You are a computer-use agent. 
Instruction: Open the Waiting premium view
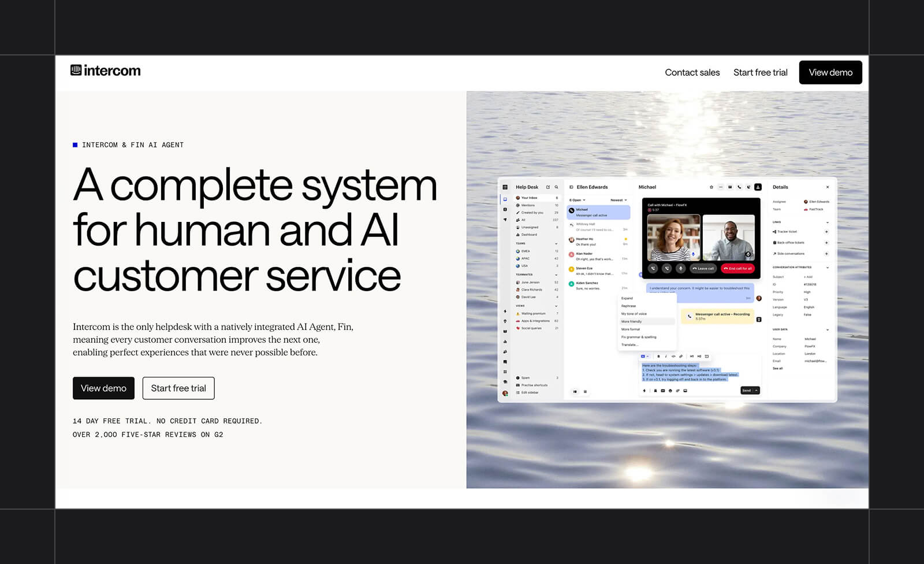pos(537,313)
